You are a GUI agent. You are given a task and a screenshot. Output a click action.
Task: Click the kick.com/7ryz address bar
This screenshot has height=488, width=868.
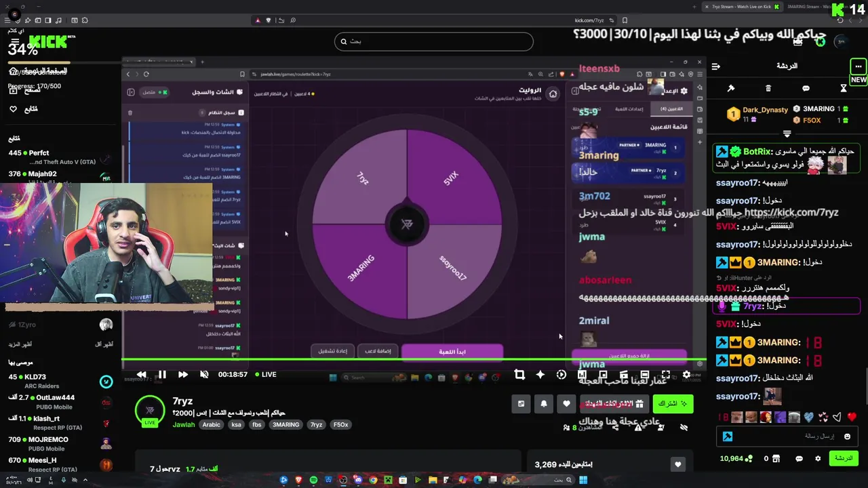pyautogui.click(x=589, y=20)
